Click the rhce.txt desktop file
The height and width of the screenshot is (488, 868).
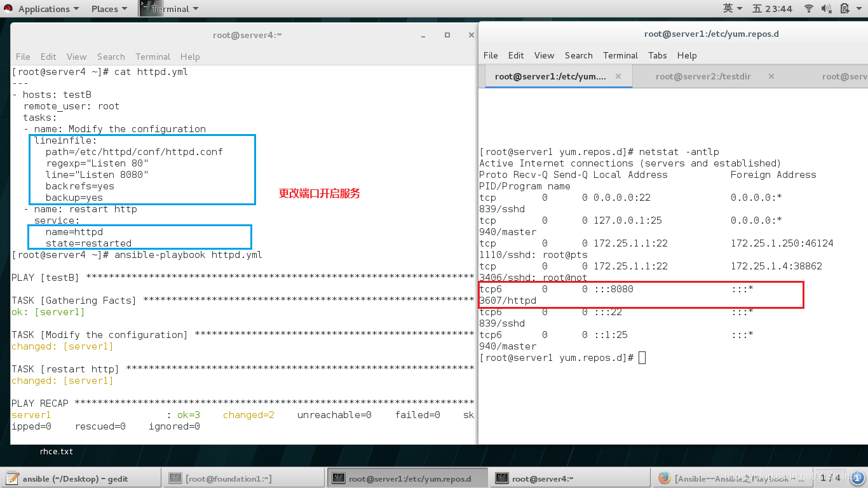(x=57, y=451)
